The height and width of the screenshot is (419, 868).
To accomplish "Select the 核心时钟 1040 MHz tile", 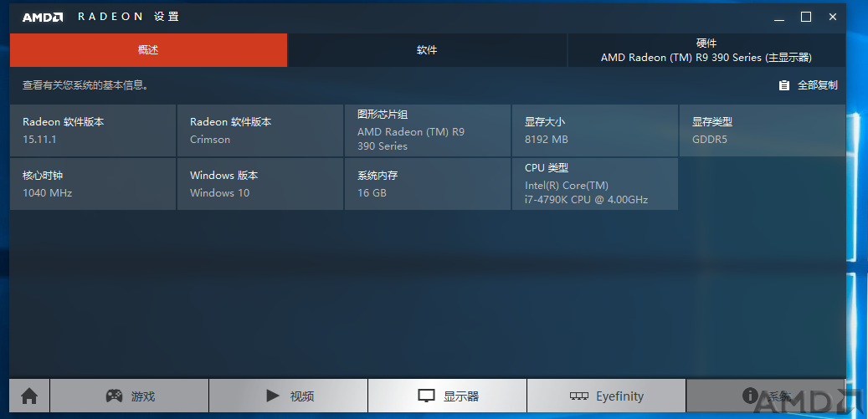I will [93, 184].
